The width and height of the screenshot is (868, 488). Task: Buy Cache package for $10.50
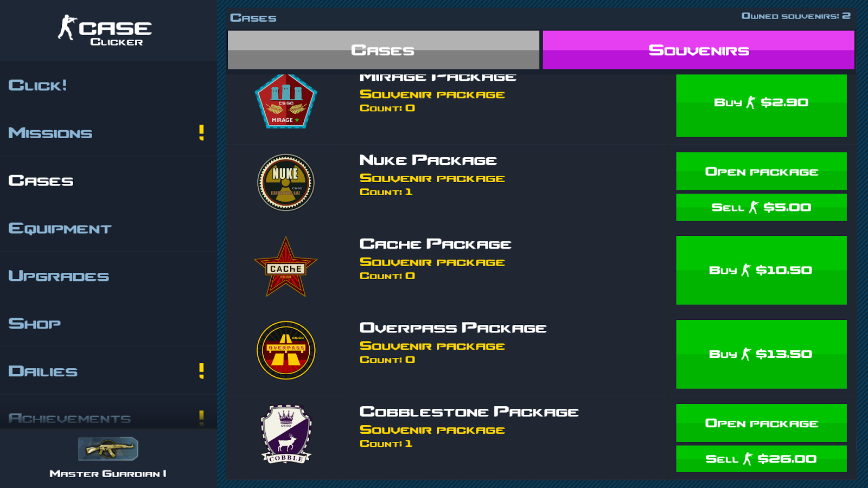[x=761, y=270]
